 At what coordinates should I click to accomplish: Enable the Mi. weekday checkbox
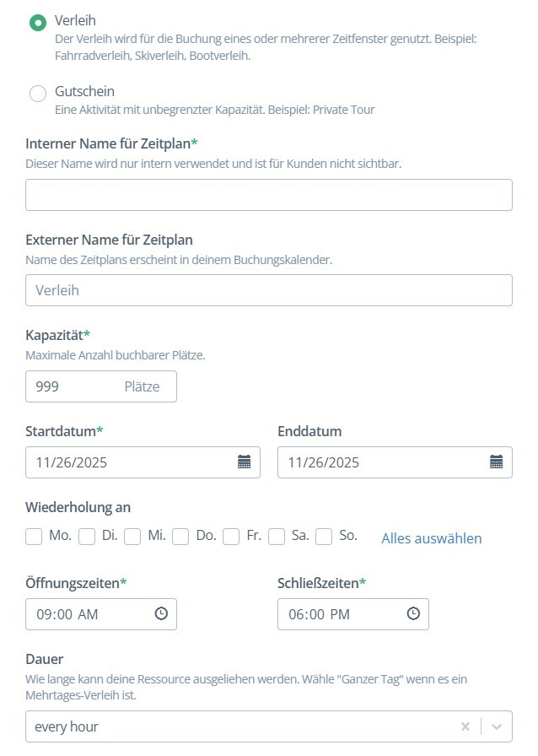point(132,537)
